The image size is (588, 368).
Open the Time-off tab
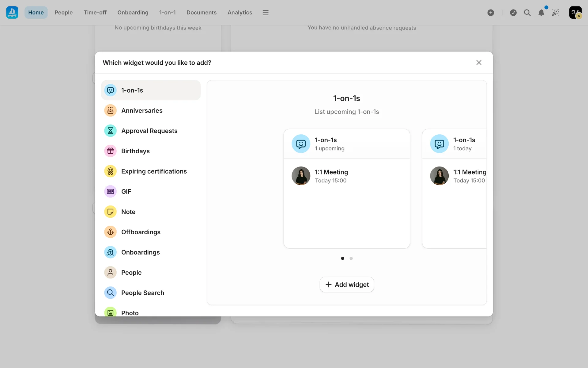coord(95,13)
